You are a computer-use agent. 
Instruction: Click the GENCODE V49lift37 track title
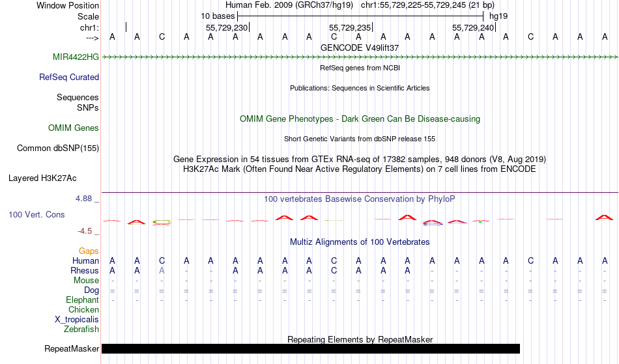click(360, 48)
